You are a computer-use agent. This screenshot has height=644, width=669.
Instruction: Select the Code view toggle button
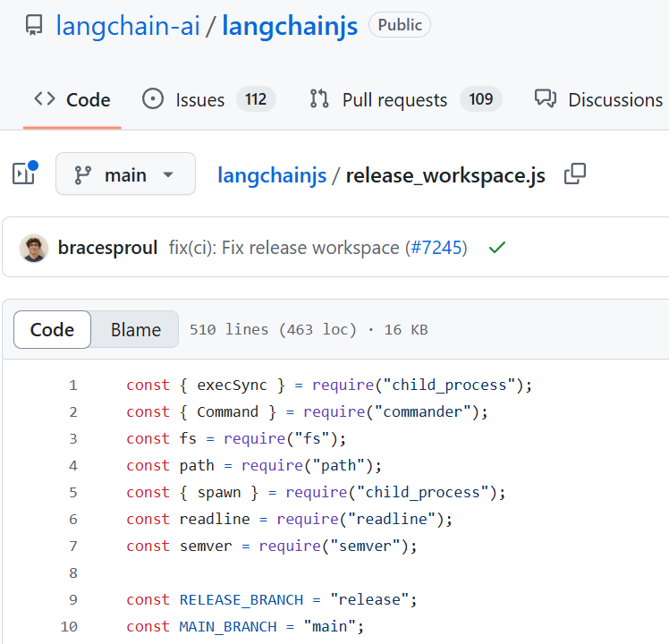[x=52, y=329]
